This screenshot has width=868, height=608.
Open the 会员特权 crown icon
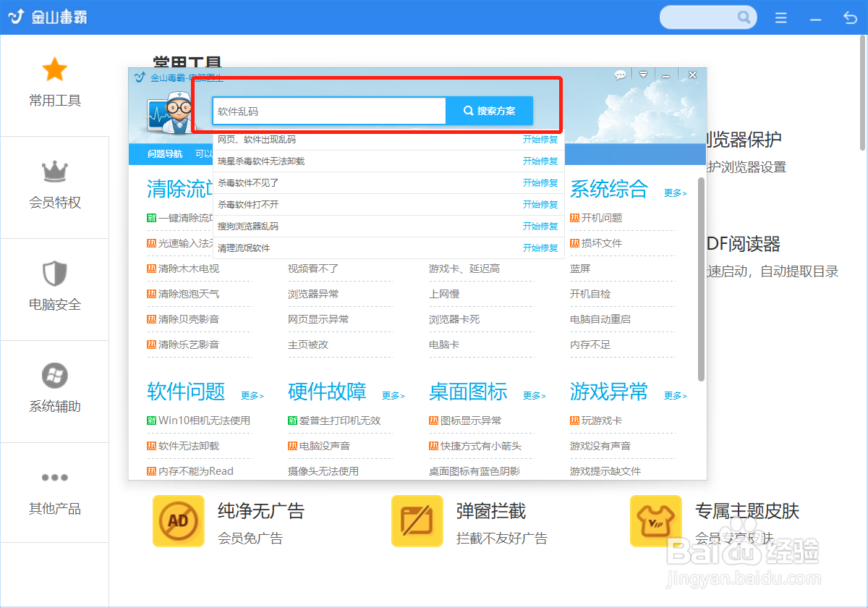[55, 172]
